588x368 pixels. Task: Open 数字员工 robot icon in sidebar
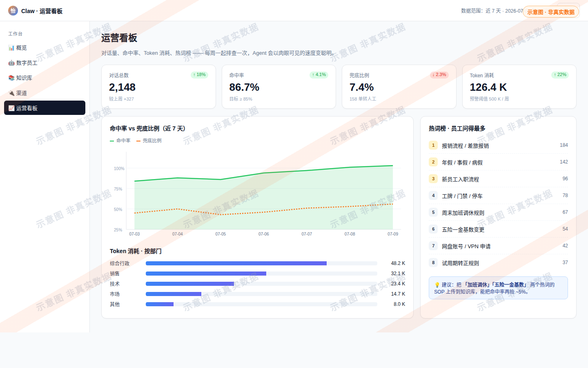pos(11,63)
